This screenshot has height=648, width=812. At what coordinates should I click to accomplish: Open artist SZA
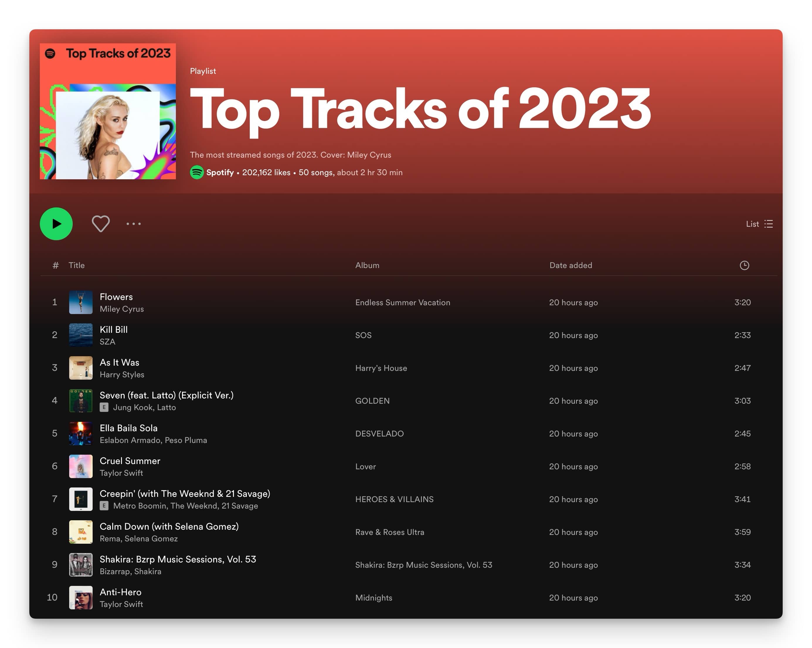[x=107, y=342]
